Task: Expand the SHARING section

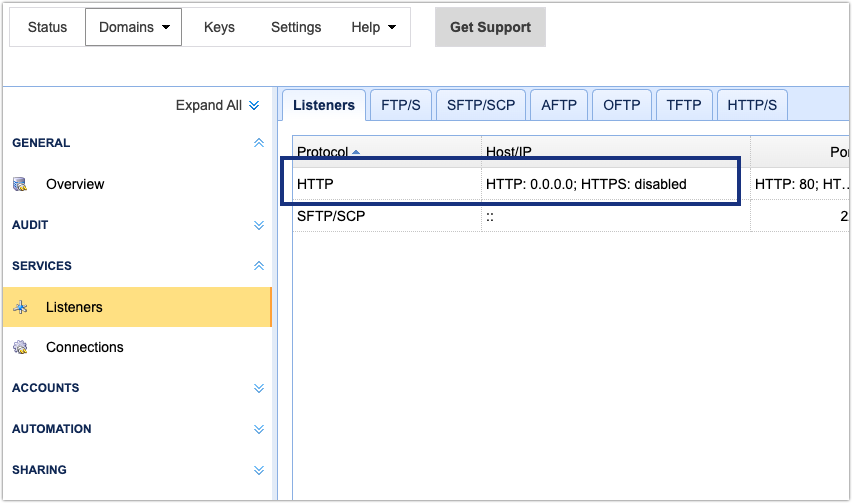Action: coord(259,470)
